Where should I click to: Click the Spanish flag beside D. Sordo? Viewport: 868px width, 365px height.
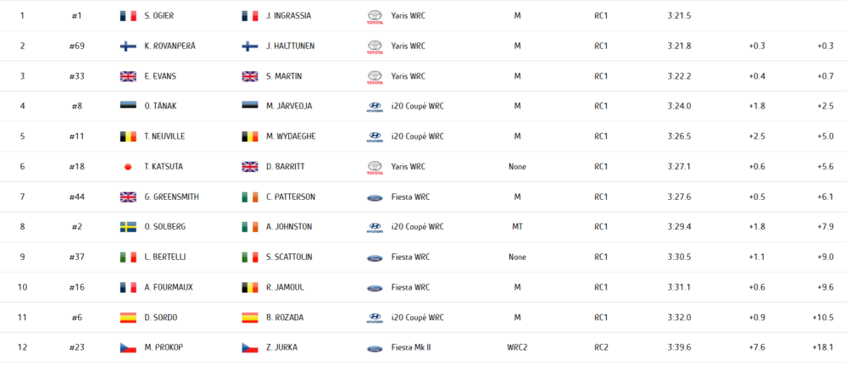click(x=129, y=318)
